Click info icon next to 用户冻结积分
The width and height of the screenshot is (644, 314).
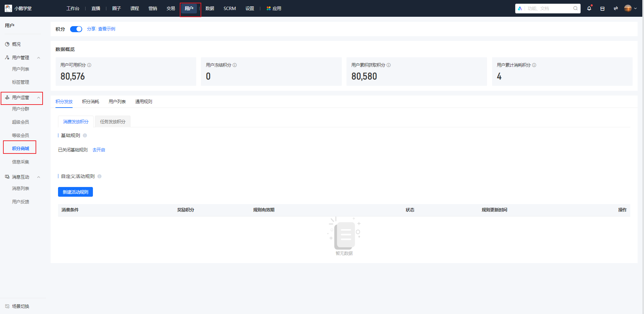tap(235, 65)
